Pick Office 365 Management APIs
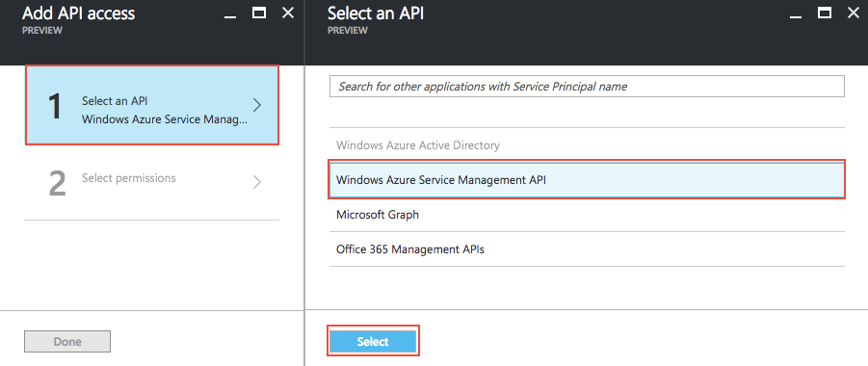The image size is (868, 366). click(587, 249)
